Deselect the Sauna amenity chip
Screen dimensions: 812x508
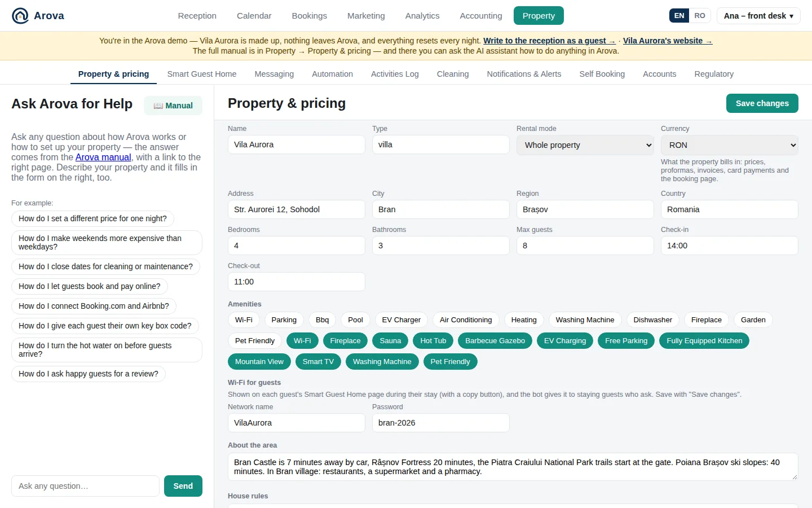[390, 341]
